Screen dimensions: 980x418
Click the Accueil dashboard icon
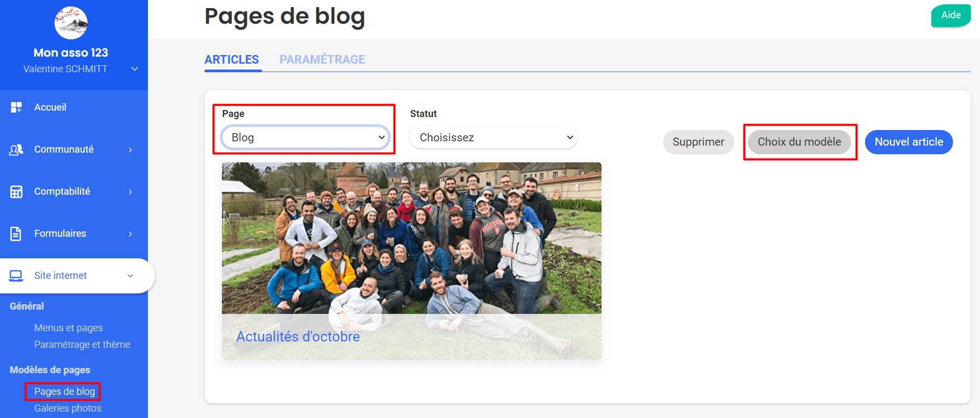(x=16, y=107)
